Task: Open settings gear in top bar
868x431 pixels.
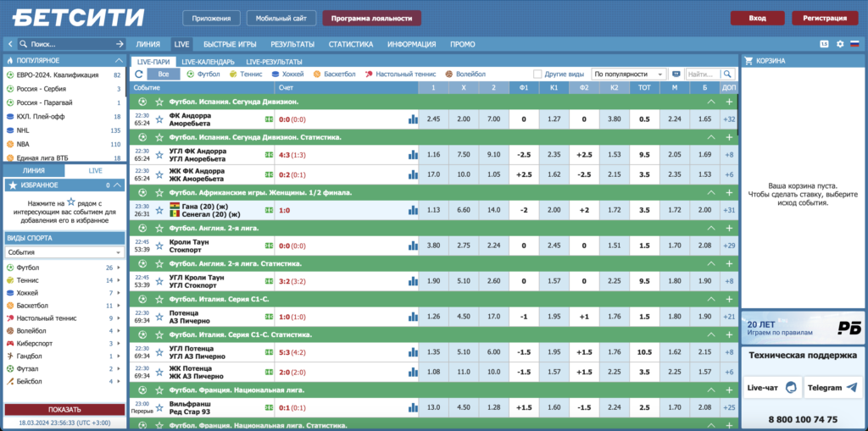Action: [840, 44]
